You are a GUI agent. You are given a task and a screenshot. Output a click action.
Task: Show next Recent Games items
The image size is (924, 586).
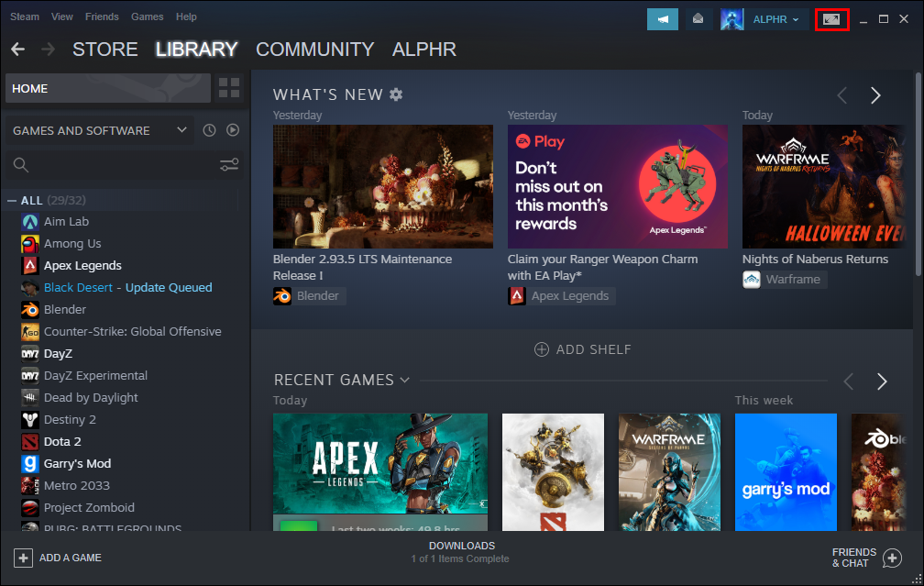[x=882, y=381]
